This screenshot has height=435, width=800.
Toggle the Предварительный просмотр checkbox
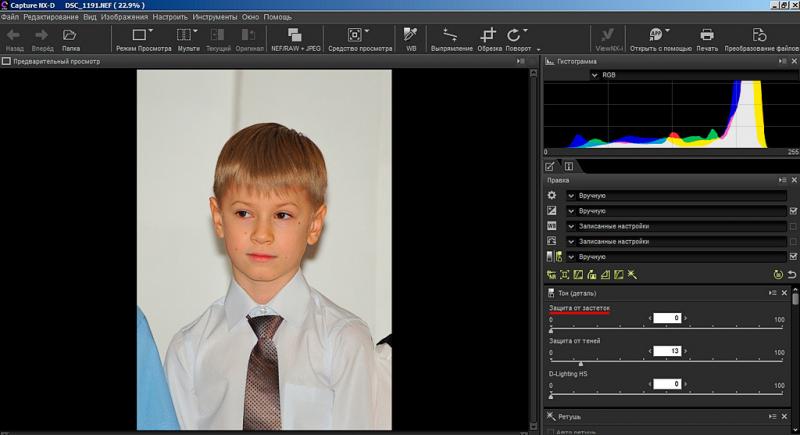pyautogui.click(x=6, y=61)
